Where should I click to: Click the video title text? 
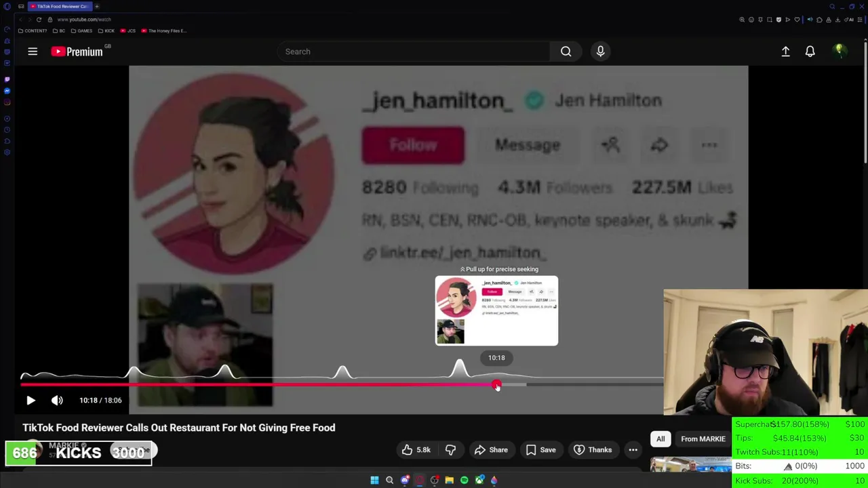pyautogui.click(x=179, y=428)
